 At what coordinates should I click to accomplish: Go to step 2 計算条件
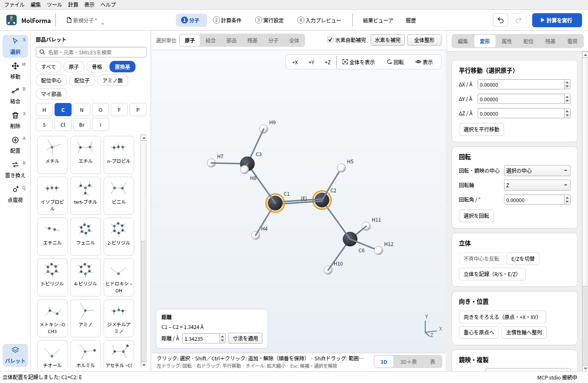click(x=228, y=20)
